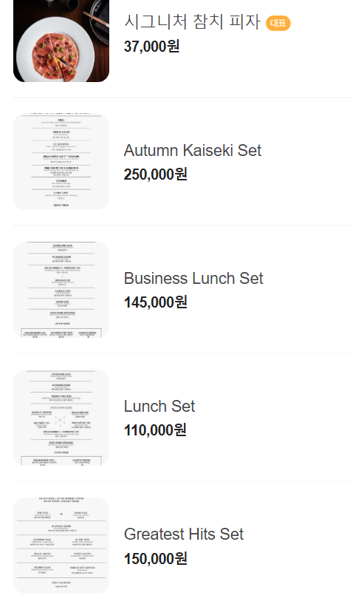Click the boxed footnote in Business Lunch thumbnail
This screenshot has height=604, width=364.
click(61, 333)
